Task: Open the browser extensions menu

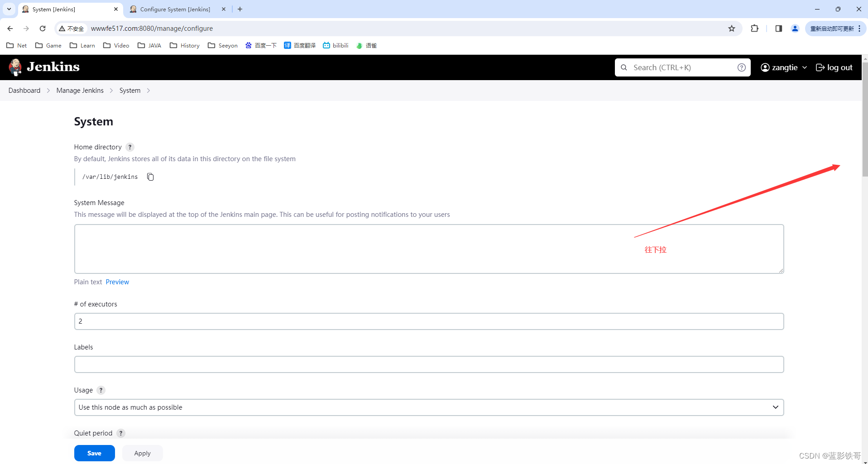Action: (754, 29)
